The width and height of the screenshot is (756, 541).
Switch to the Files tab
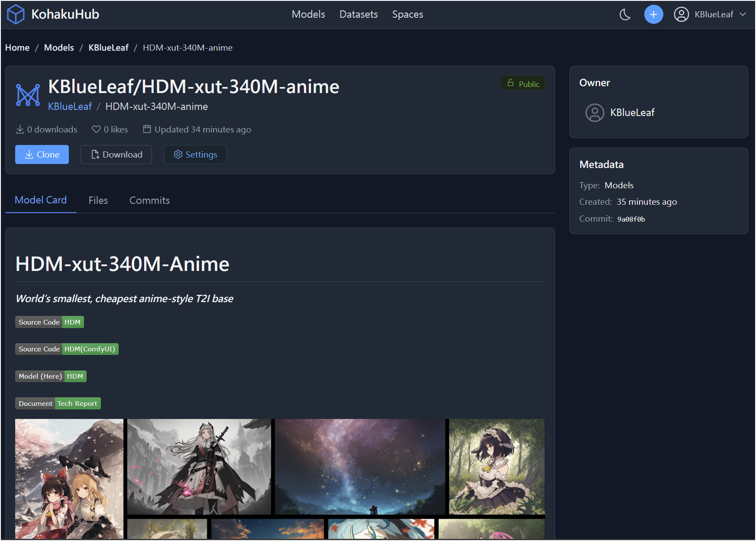click(98, 200)
